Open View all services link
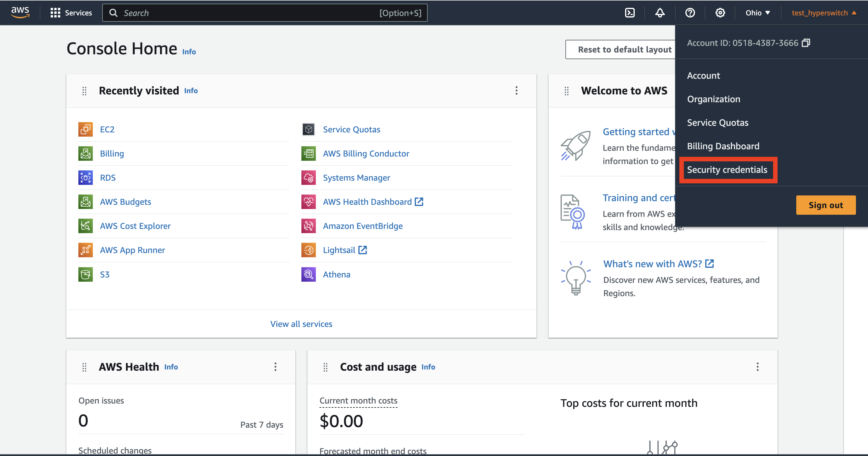This screenshot has height=456, width=868. (x=301, y=324)
